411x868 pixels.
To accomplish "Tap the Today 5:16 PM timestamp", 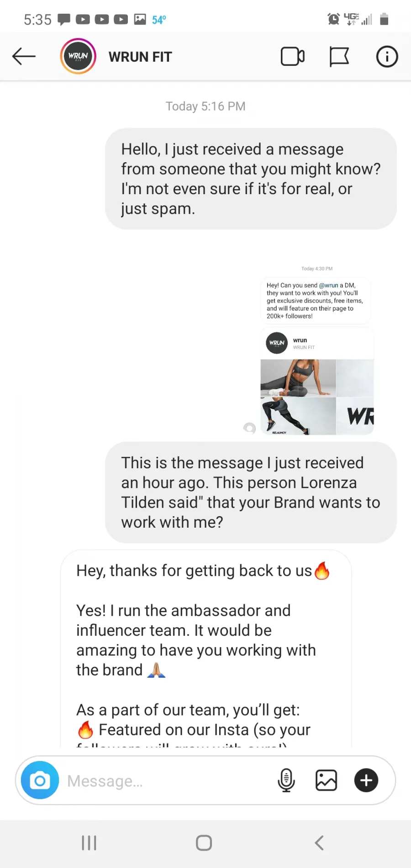I will coord(205,106).
